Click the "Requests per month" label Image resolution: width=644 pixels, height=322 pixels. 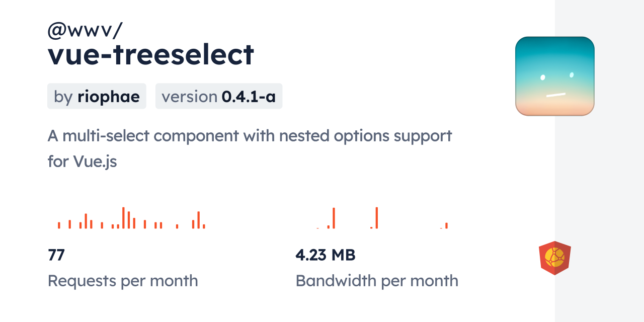coord(123,280)
